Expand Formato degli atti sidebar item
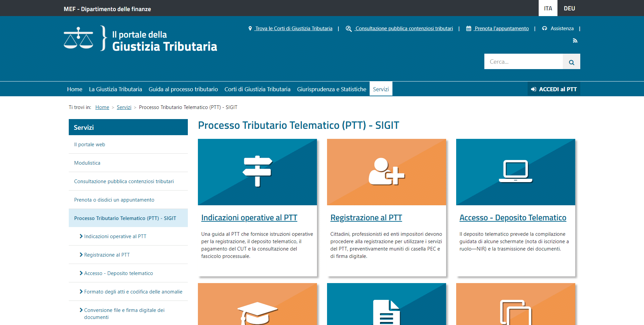Viewport: 644px width, 325px height. coord(133,292)
